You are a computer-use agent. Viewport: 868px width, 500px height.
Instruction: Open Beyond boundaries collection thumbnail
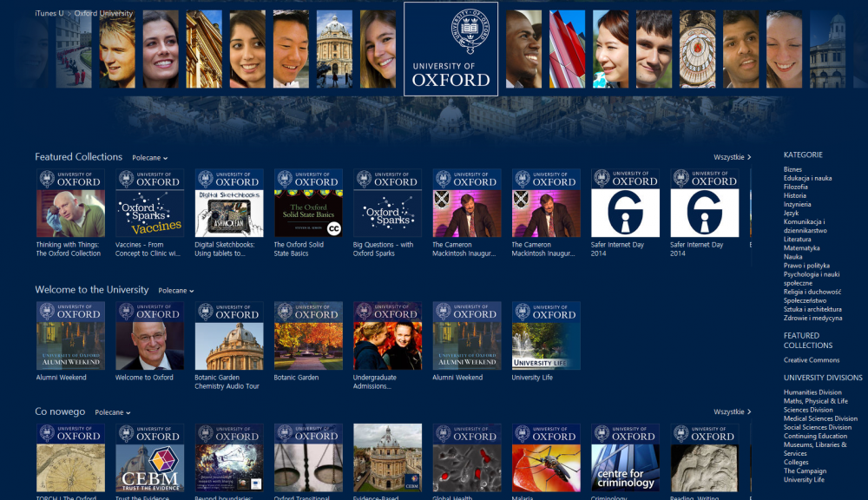(228, 458)
